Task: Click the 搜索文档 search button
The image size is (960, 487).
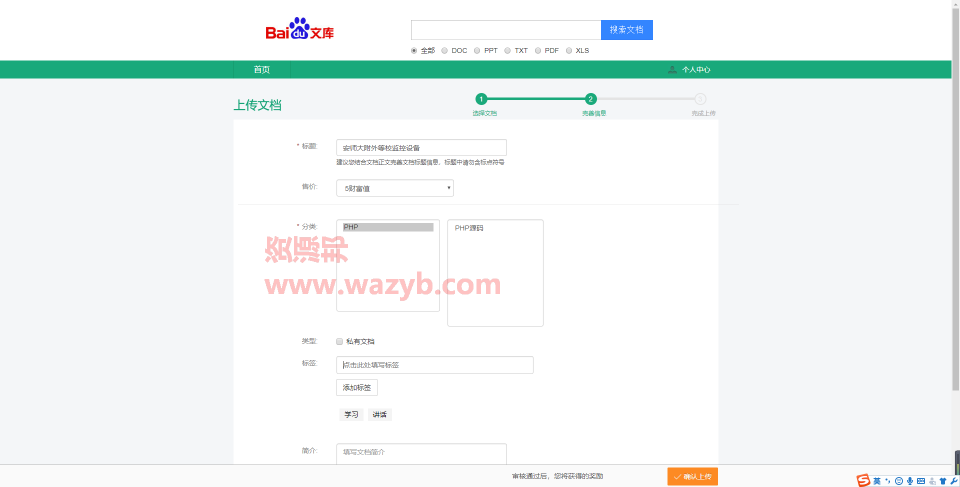Action: click(627, 30)
